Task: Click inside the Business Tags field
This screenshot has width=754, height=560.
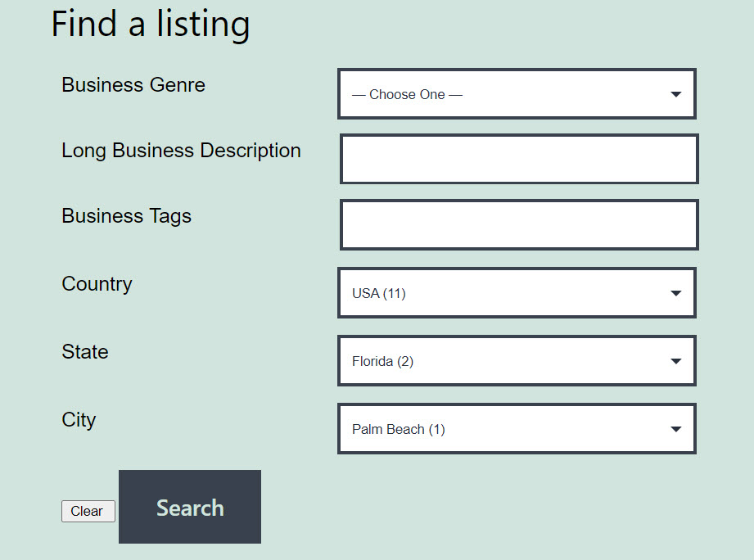Action: [519, 225]
